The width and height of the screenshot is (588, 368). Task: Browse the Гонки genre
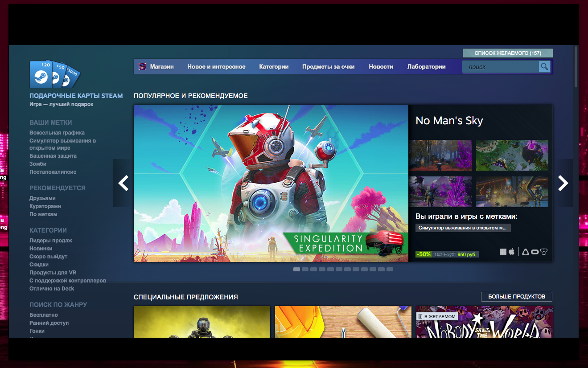coord(37,331)
